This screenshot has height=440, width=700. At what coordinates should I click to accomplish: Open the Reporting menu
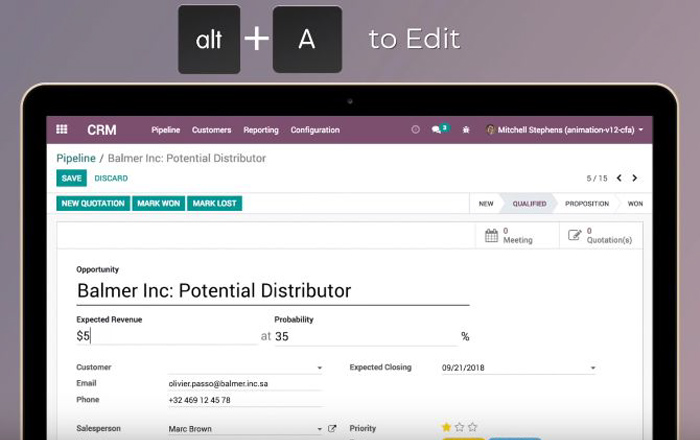(x=261, y=130)
